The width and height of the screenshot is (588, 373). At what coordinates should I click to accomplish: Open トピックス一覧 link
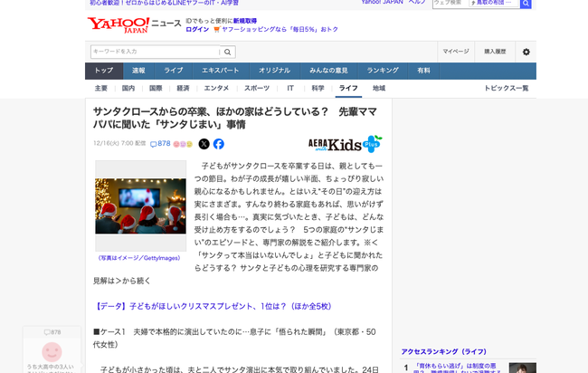(507, 88)
